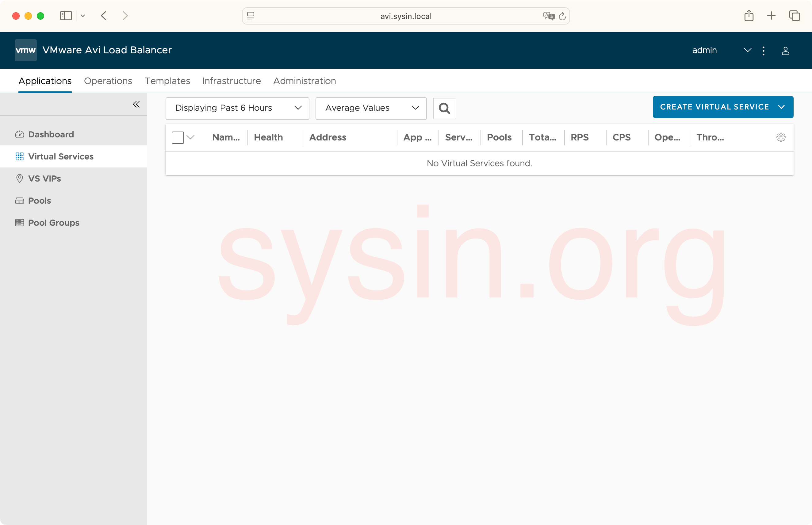
Task: Reload the page in Safari
Action: click(562, 16)
